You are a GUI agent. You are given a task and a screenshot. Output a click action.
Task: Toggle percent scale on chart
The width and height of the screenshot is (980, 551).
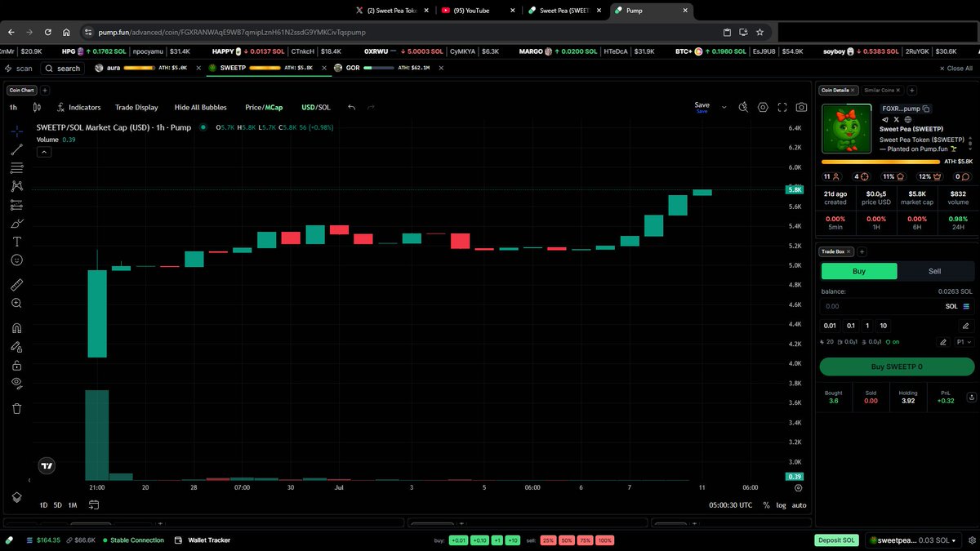pos(766,505)
